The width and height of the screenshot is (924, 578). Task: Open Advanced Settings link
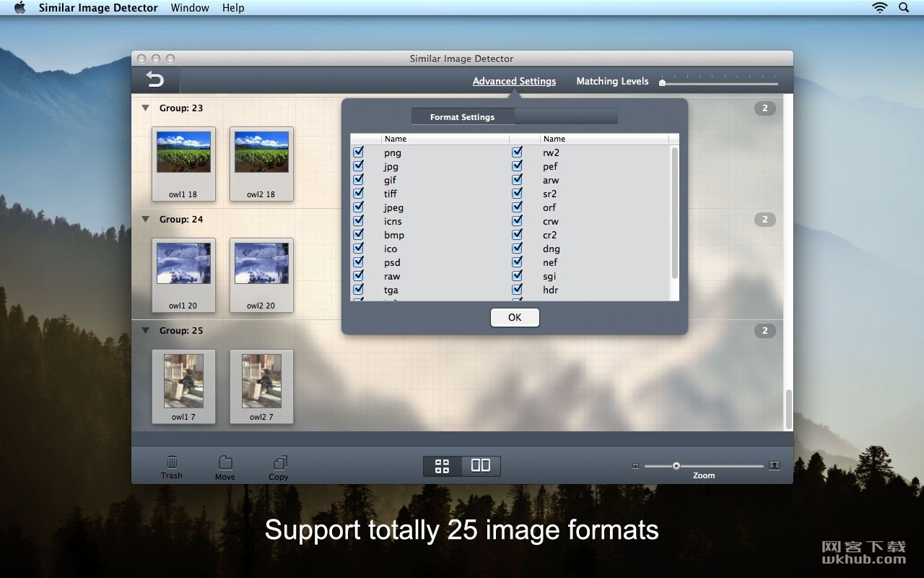click(x=514, y=81)
